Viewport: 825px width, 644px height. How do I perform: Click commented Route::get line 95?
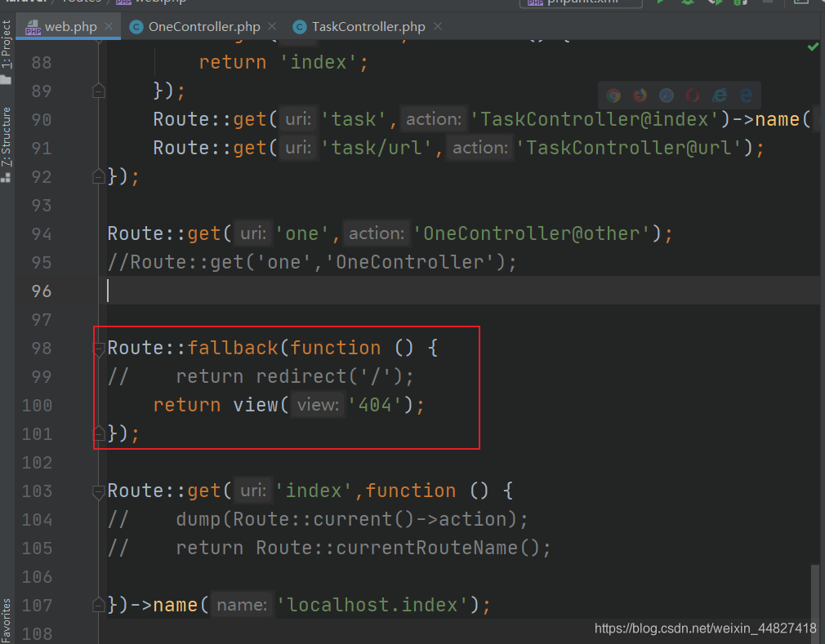(312, 262)
